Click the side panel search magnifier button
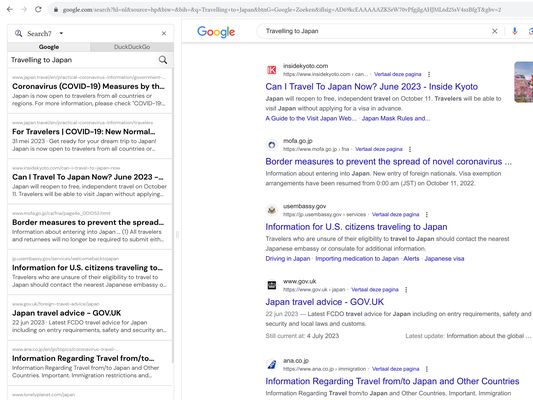The height and width of the screenshot is (400, 533). [163, 60]
